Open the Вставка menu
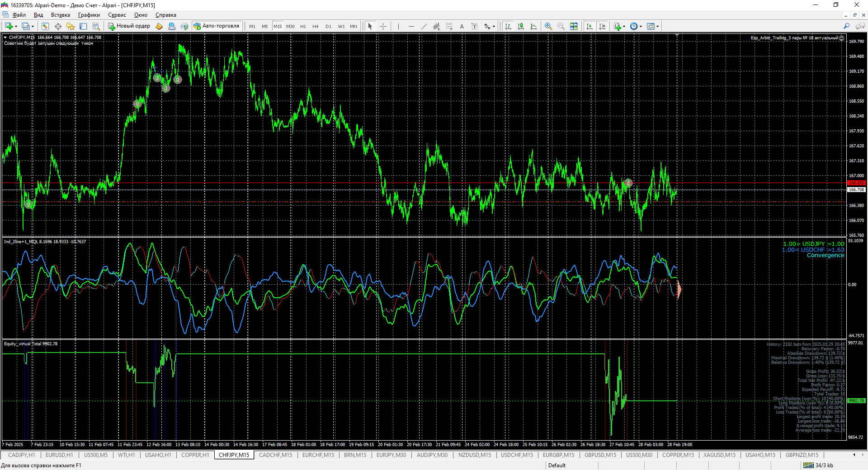 tap(61, 15)
